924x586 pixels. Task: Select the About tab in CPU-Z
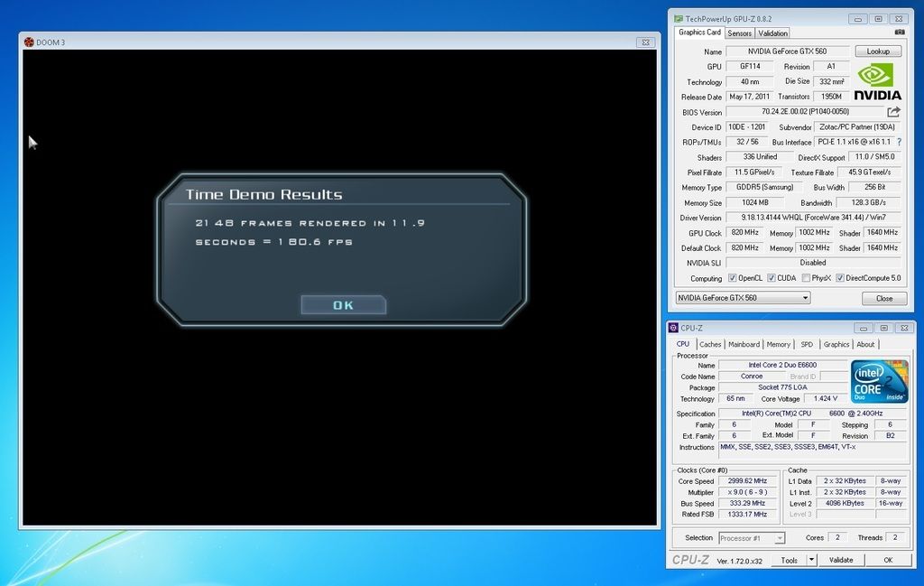[865, 344]
